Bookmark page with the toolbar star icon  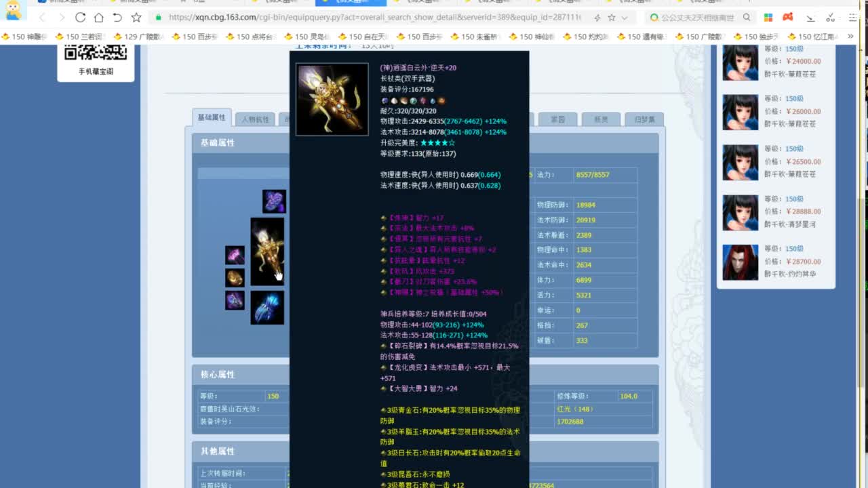click(x=136, y=18)
